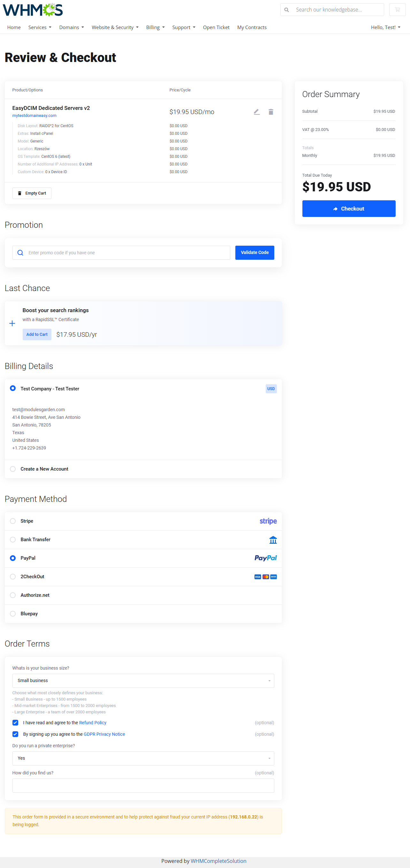Select Create a New Account option

click(13, 469)
